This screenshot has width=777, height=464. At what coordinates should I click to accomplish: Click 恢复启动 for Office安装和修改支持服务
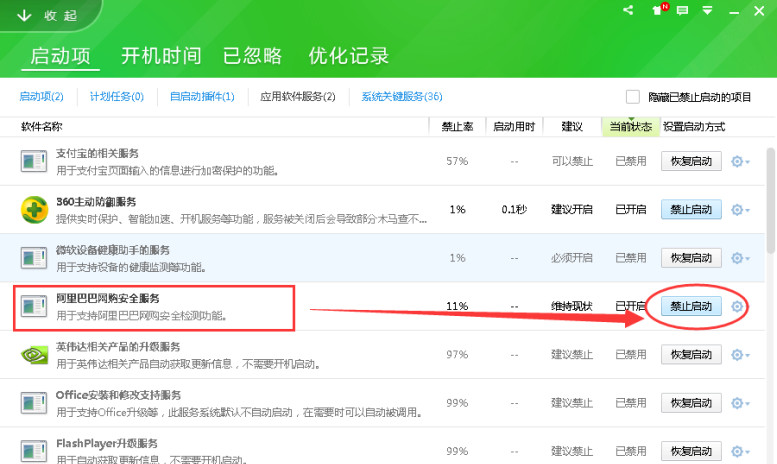691,403
